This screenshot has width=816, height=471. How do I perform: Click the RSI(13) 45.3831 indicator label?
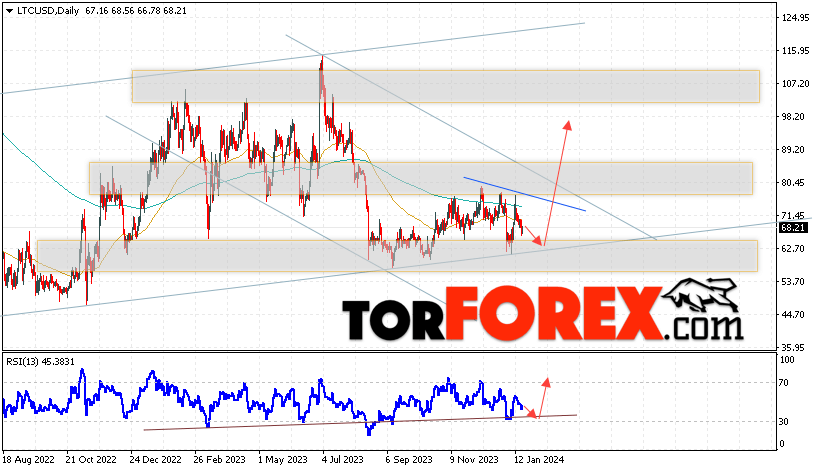pos(41,362)
